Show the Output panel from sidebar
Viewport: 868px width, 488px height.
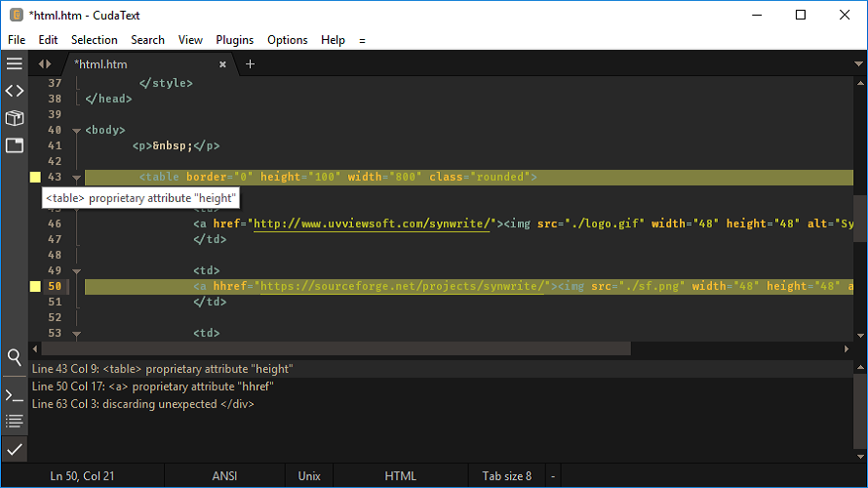tap(14, 422)
